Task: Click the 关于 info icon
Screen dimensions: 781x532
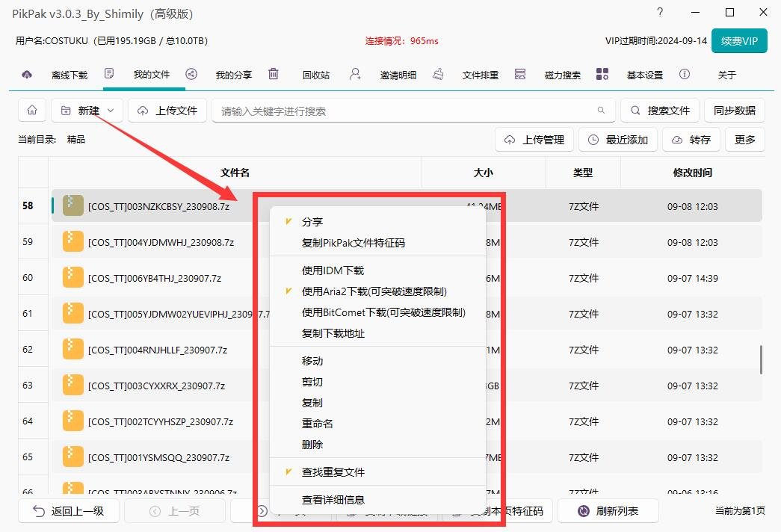Action: coord(684,74)
